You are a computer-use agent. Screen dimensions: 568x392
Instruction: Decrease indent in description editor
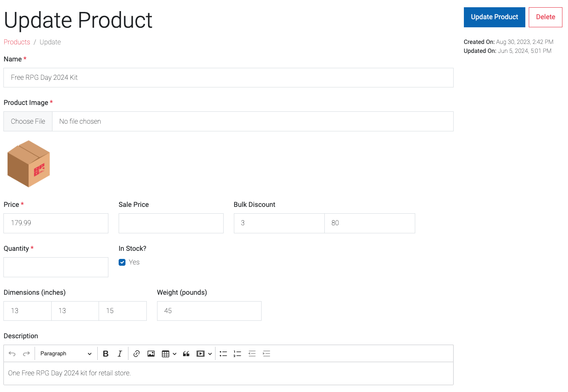[252, 354]
